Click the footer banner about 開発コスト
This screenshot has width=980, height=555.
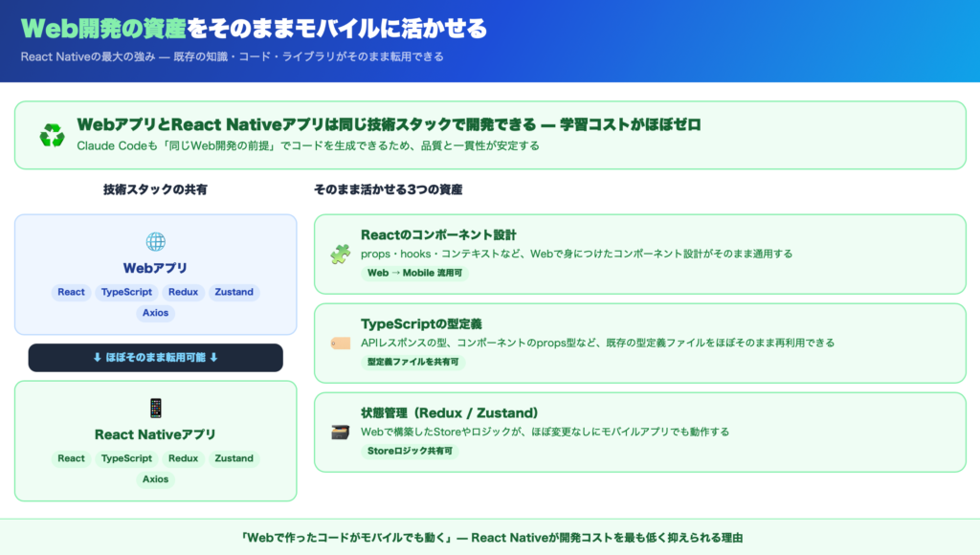(490, 538)
